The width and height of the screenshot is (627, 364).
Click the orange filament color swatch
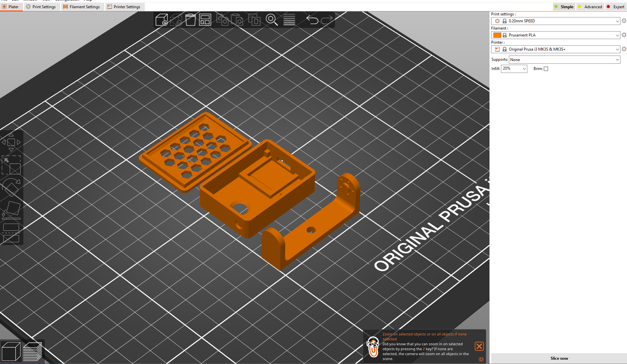tap(497, 35)
